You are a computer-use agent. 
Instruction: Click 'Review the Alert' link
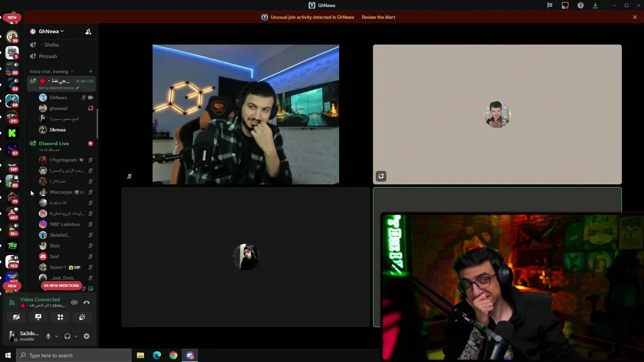(x=378, y=17)
